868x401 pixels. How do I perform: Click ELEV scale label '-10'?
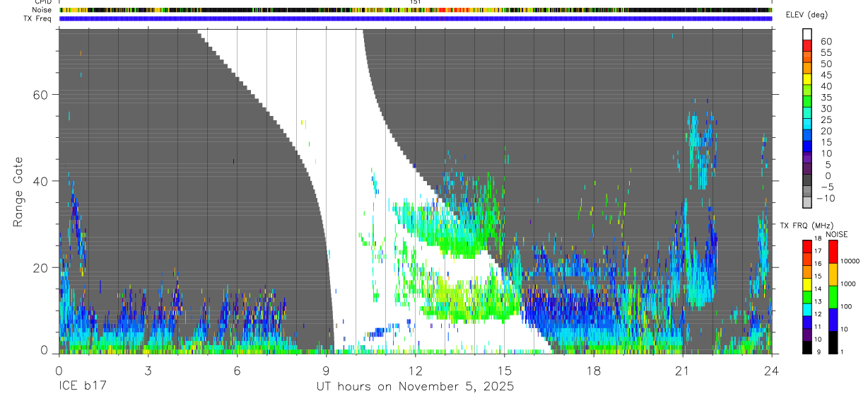click(824, 199)
